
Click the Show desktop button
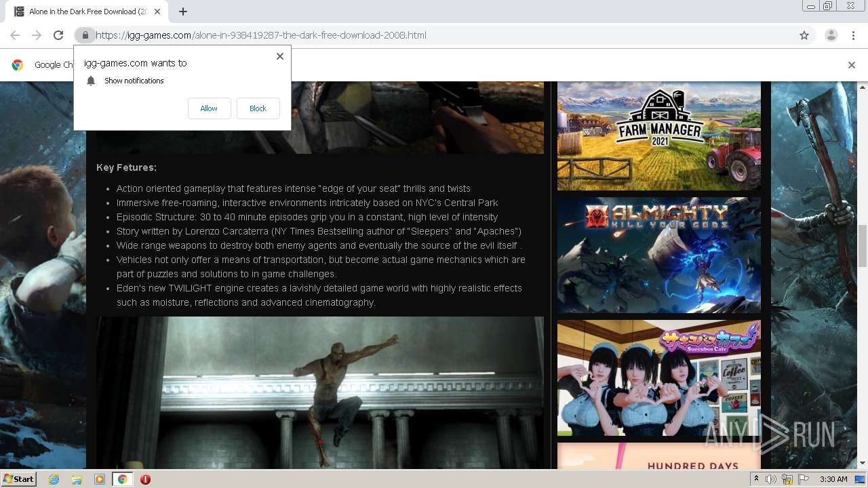[861, 479]
